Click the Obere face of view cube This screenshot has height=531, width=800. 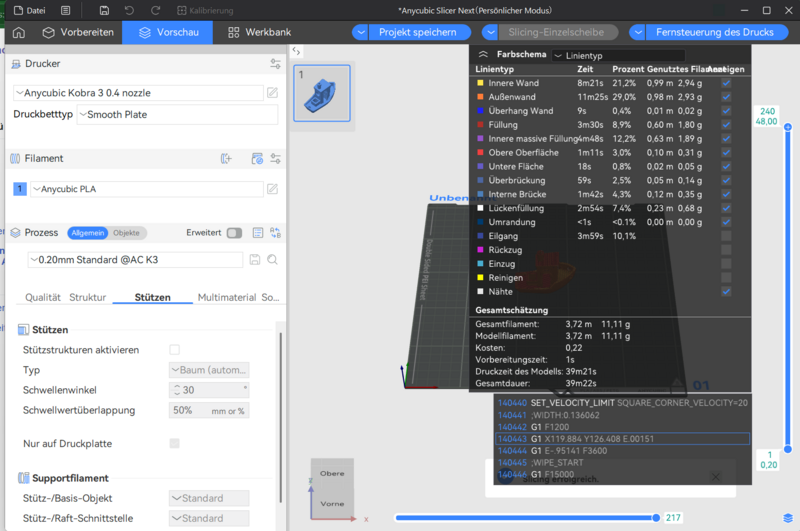tap(332, 473)
